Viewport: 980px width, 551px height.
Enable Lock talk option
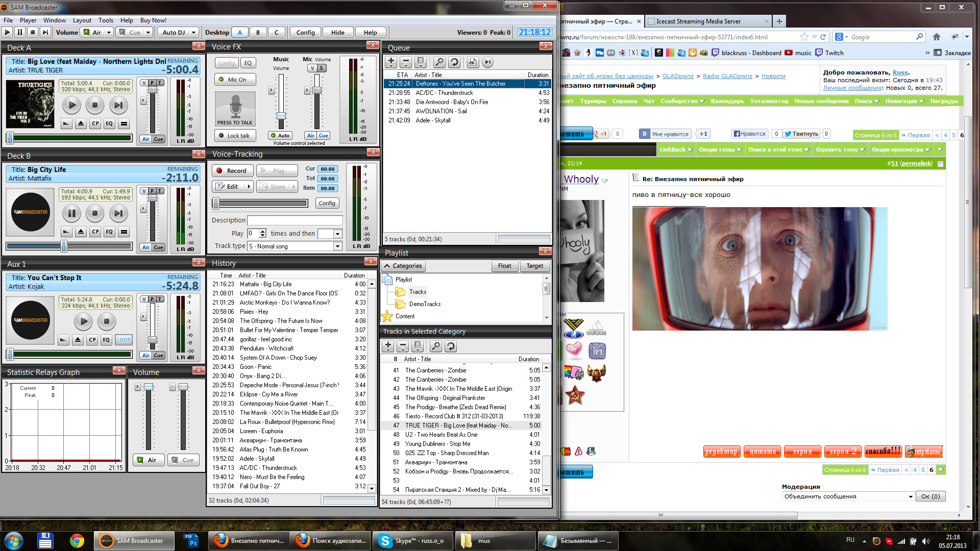pyautogui.click(x=235, y=136)
